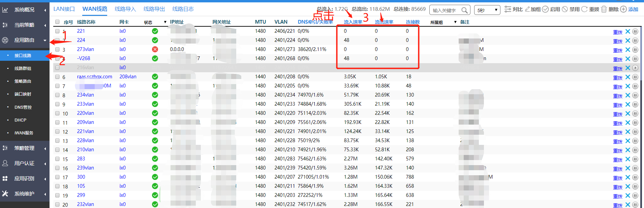
Task: Click 重拨 link on the 300 row
Action: coord(618,178)
